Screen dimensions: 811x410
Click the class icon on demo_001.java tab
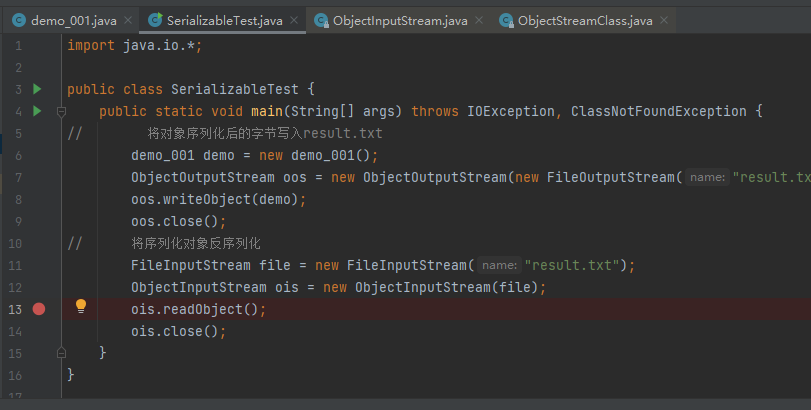click(x=19, y=20)
